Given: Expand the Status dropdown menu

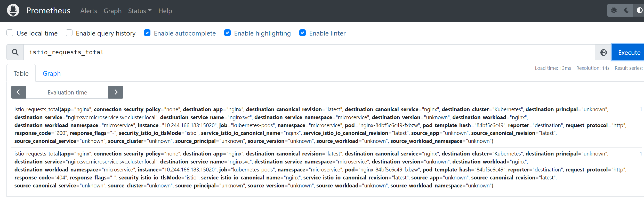Looking at the screenshot, I should [x=140, y=11].
